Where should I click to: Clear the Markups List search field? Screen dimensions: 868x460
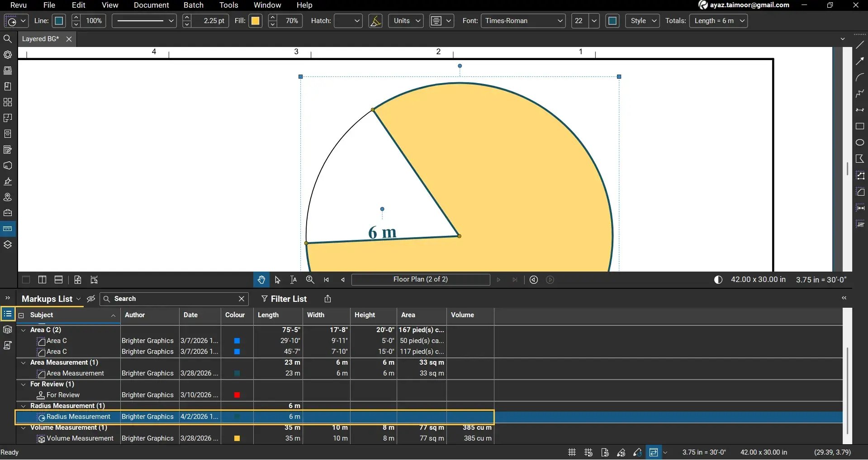pos(241,299)
